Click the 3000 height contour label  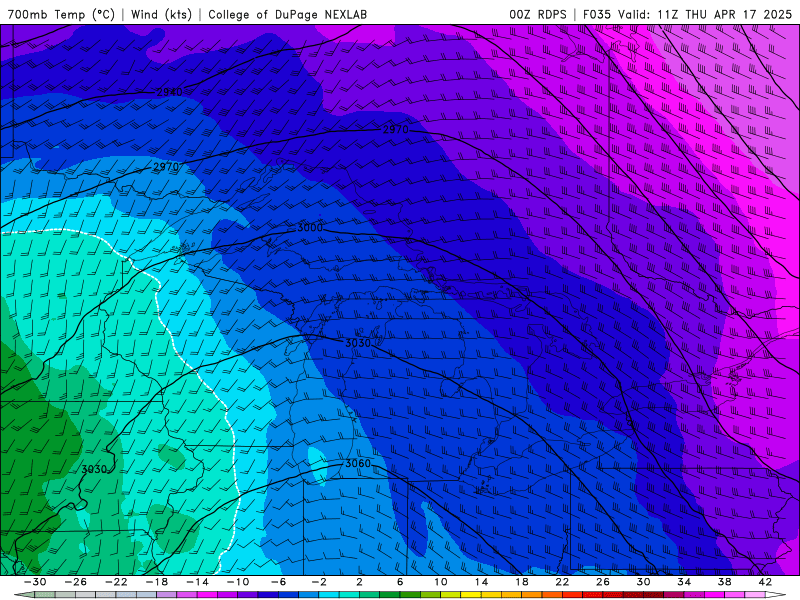tap(310, 228)
